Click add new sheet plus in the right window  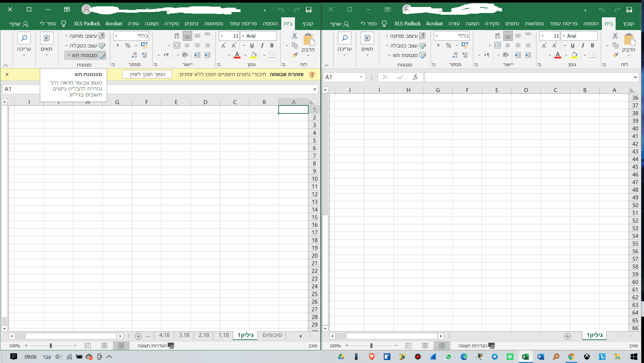[x=567, y=336]
